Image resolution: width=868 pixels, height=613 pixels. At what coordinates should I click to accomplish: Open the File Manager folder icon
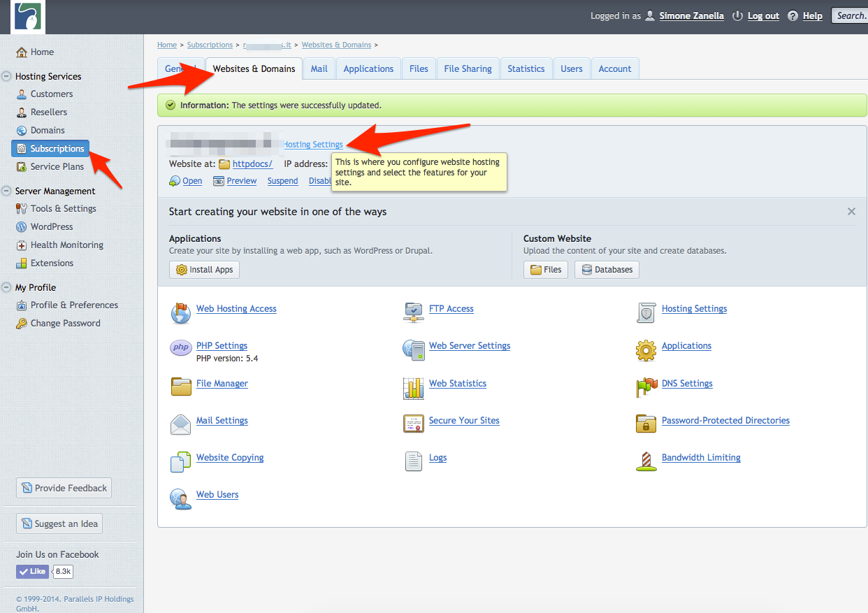[x=181, y=387]
